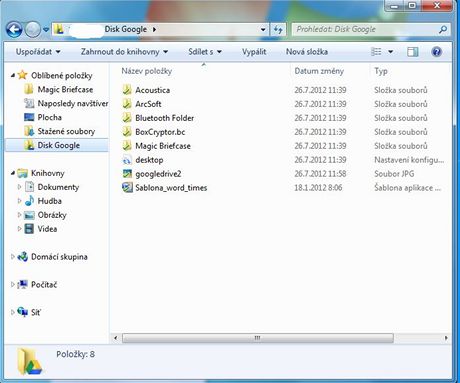The image size is (460, 383).
Task: Sort by Typ column header
Action: click(x=381, y=71)
